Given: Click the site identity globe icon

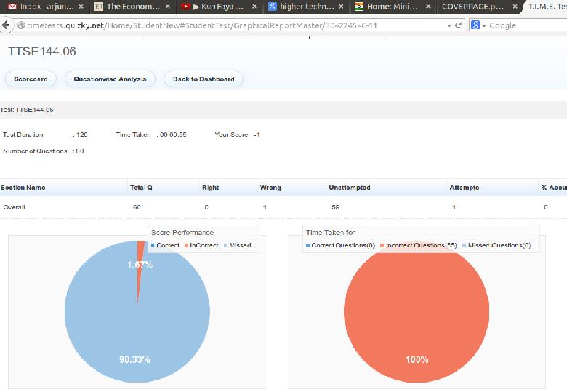Looking at the screenshot, I should coord(17,25).
